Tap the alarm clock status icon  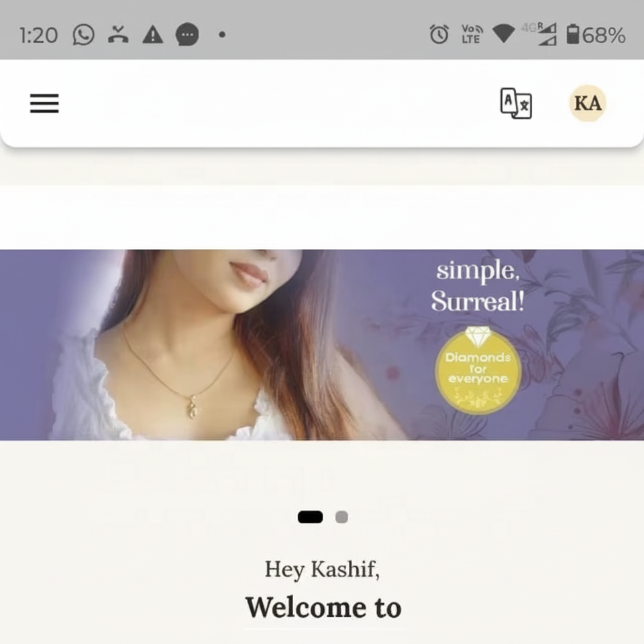click(439, 34)
